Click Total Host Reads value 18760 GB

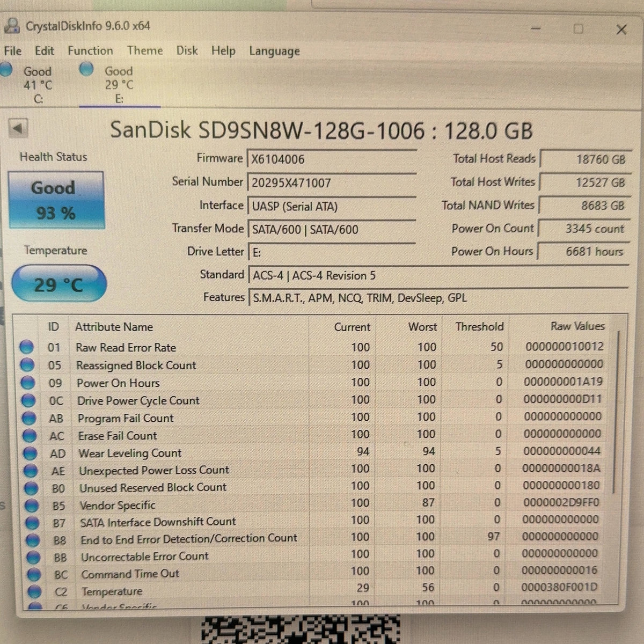pyautogui.click(x=585, y=159)
